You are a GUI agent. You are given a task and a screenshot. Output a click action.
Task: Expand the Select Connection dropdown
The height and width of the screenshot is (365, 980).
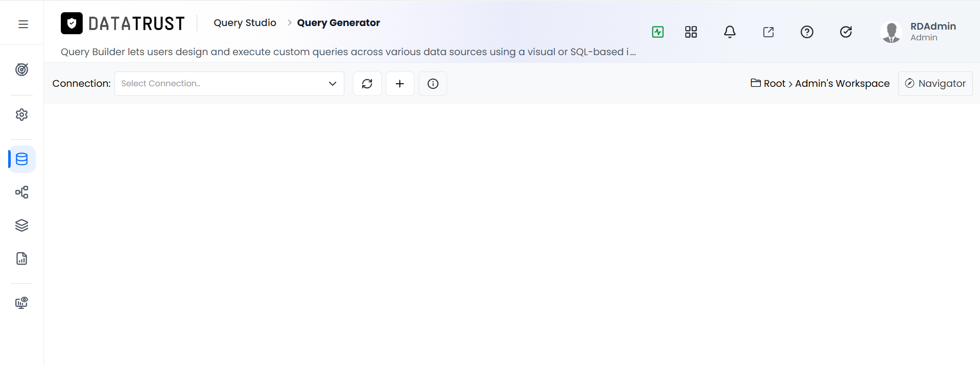click(x=229, y=84)
